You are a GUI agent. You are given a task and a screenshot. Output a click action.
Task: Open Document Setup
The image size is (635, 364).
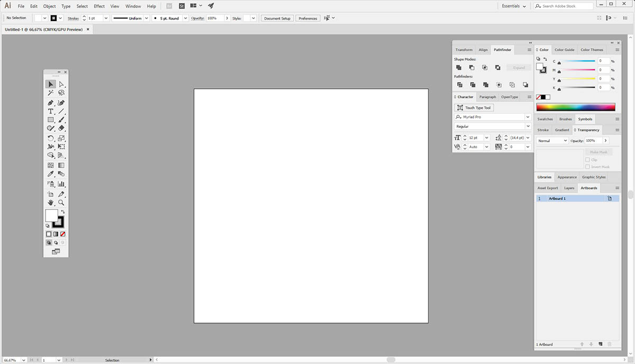tap(277, 17)
